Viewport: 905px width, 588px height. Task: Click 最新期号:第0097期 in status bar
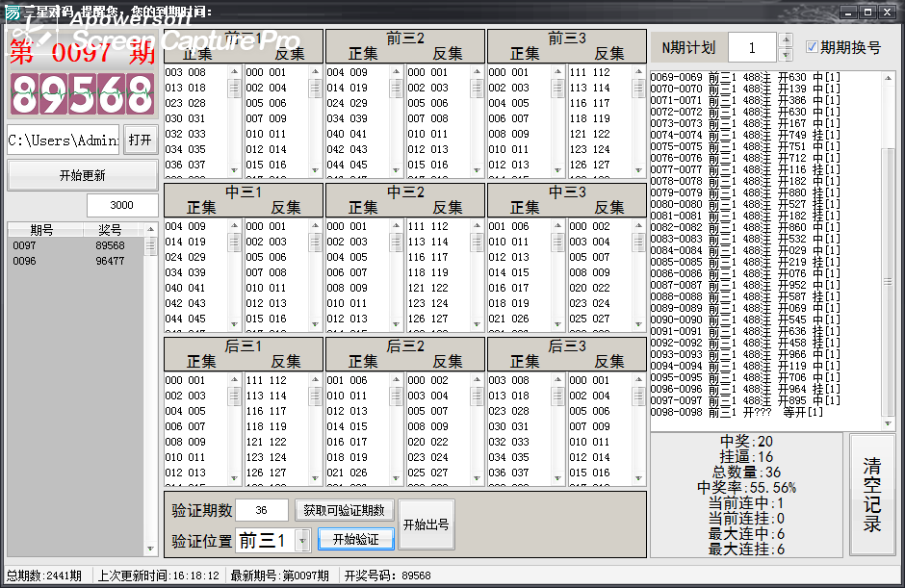pyautogui.click(x=280, y=575)
